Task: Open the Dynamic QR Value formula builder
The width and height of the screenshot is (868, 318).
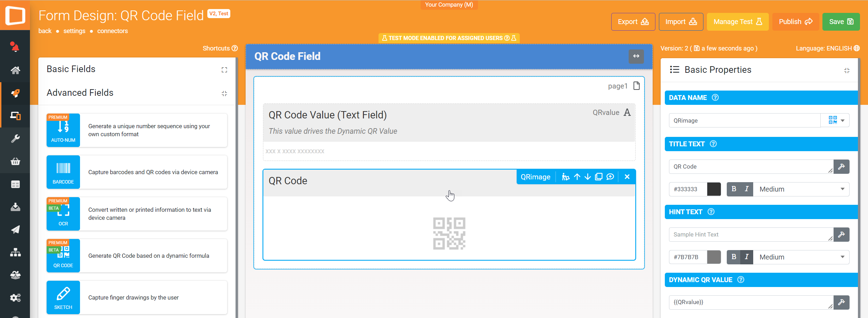Action: 841,302
